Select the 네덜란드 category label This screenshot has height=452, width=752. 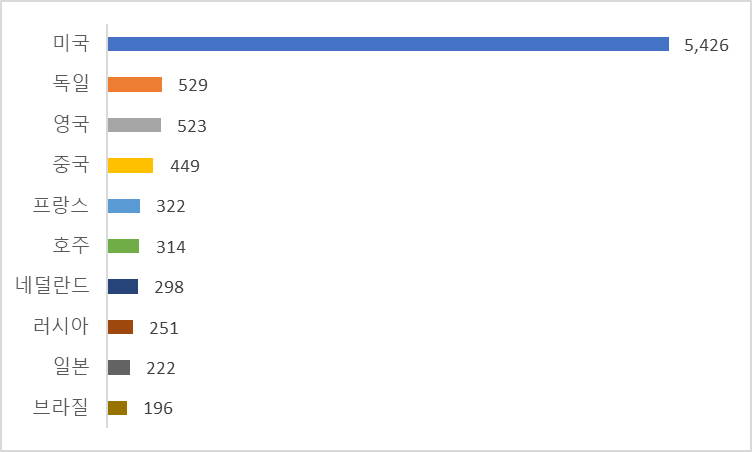coord(53,287)
